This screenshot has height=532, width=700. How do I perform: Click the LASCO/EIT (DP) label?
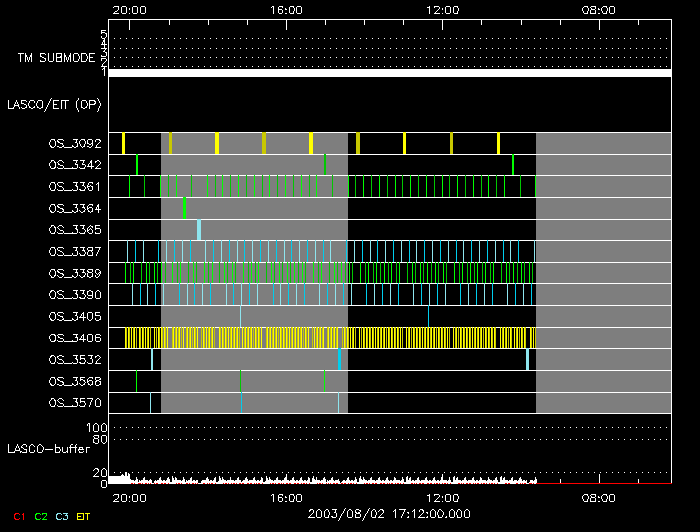point(54,104)
